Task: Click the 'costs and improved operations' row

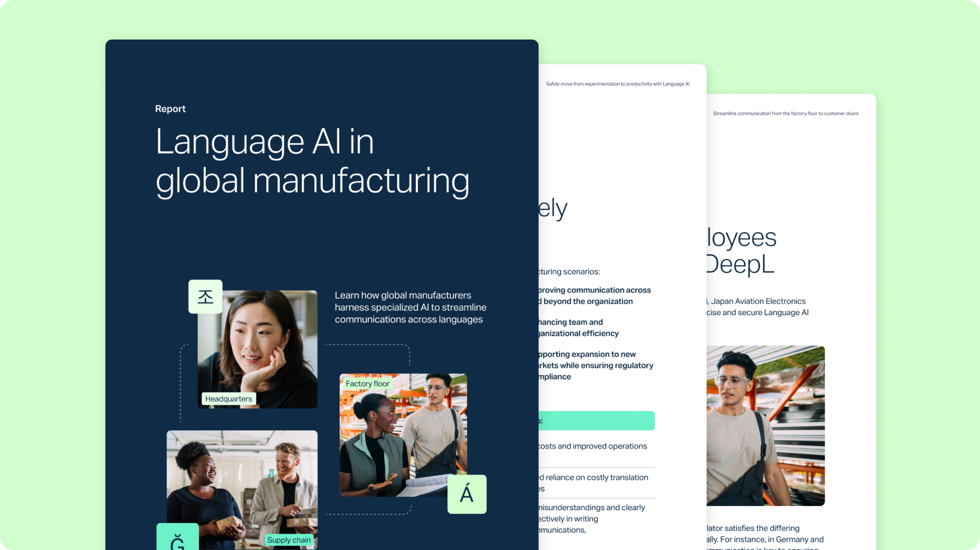Action: pos(593,446)
